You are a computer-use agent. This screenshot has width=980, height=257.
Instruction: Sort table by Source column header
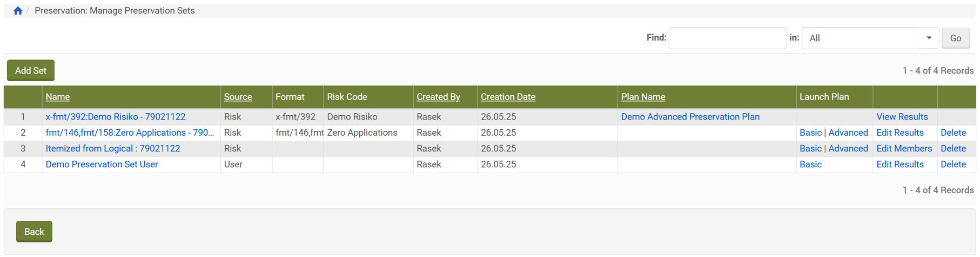coord(238,97)
